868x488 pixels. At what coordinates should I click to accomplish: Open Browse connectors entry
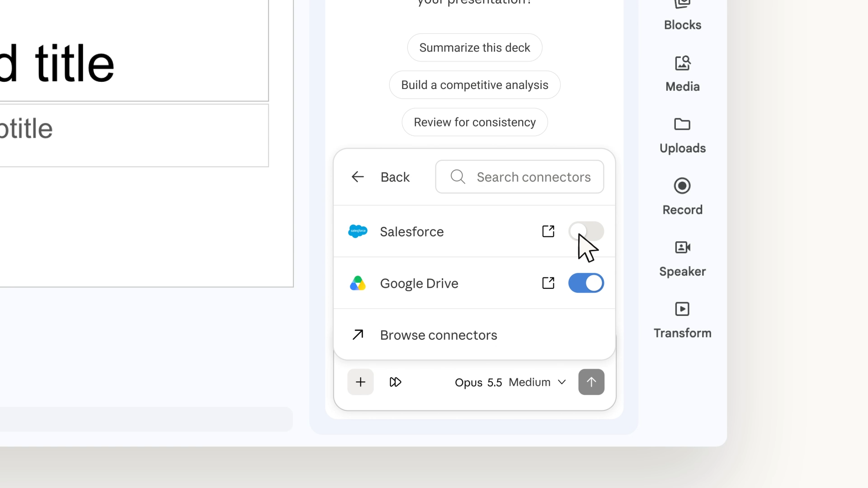coord(474,335)
